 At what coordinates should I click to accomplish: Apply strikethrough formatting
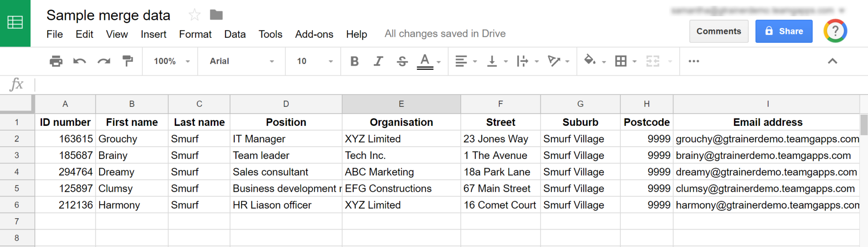pyautogui.click(x=401, y=61)
